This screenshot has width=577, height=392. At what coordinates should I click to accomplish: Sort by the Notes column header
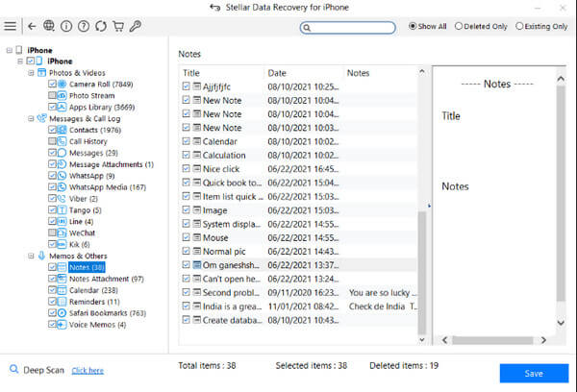point(381,73)
